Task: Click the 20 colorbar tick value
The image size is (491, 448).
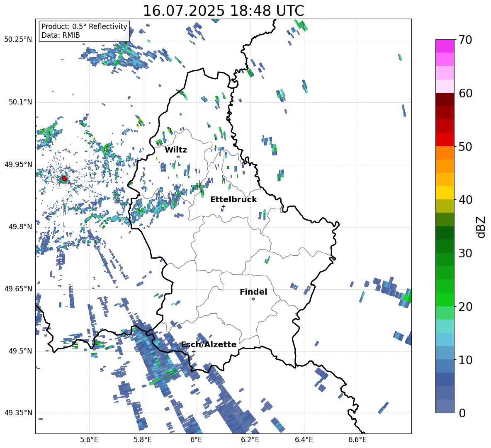Action: (x=465, y=307)
